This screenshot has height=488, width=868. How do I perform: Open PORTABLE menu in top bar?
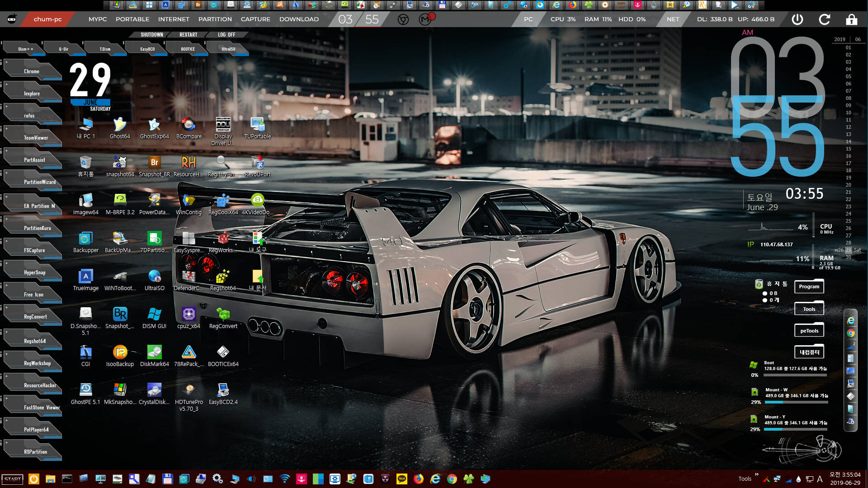click(x=132, y=19)
